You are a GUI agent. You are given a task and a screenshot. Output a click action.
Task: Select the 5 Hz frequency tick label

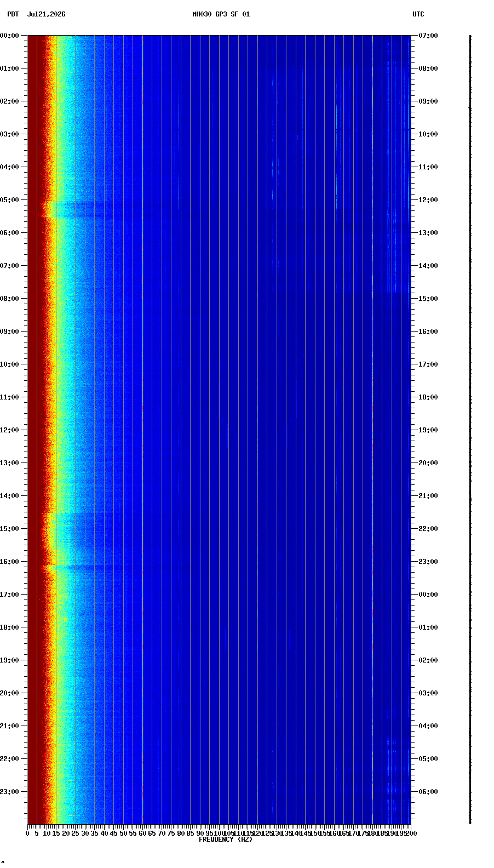tap(37, 833)
